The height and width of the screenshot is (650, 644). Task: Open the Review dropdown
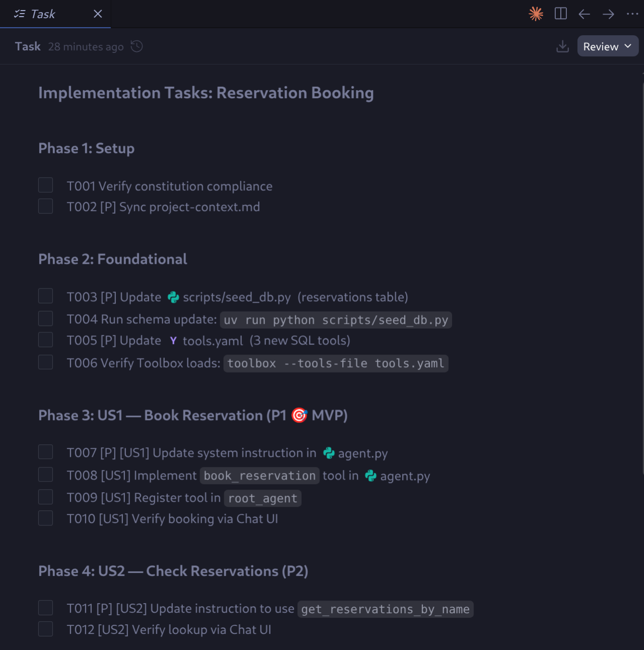pos(607,46)
